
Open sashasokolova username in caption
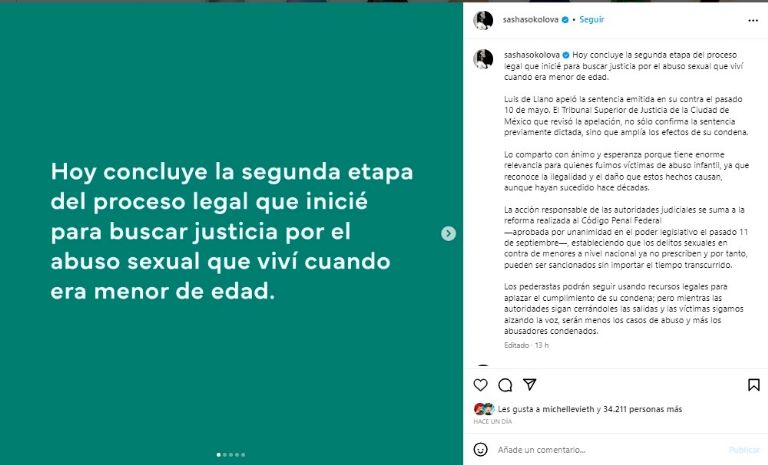click(x=531, y=55)
